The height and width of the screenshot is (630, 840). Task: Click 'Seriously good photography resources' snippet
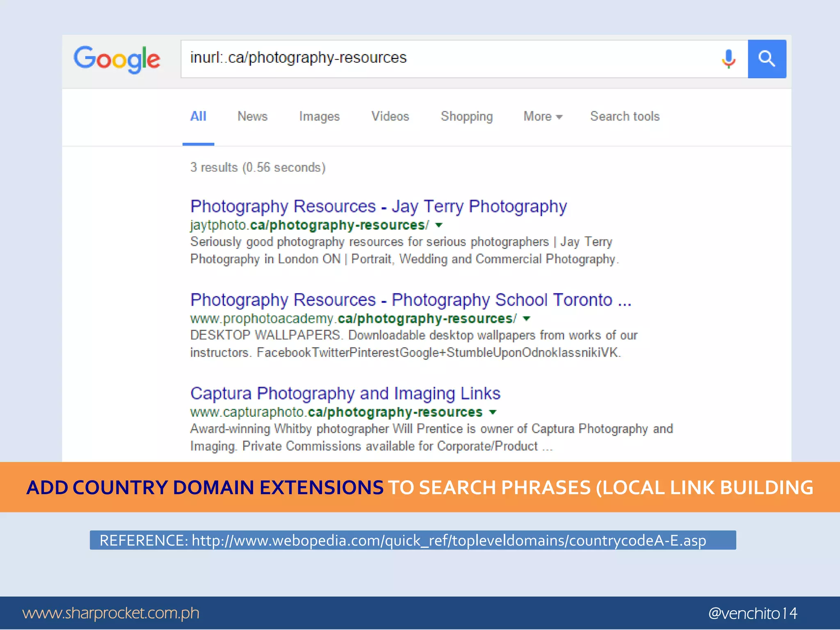404,250
